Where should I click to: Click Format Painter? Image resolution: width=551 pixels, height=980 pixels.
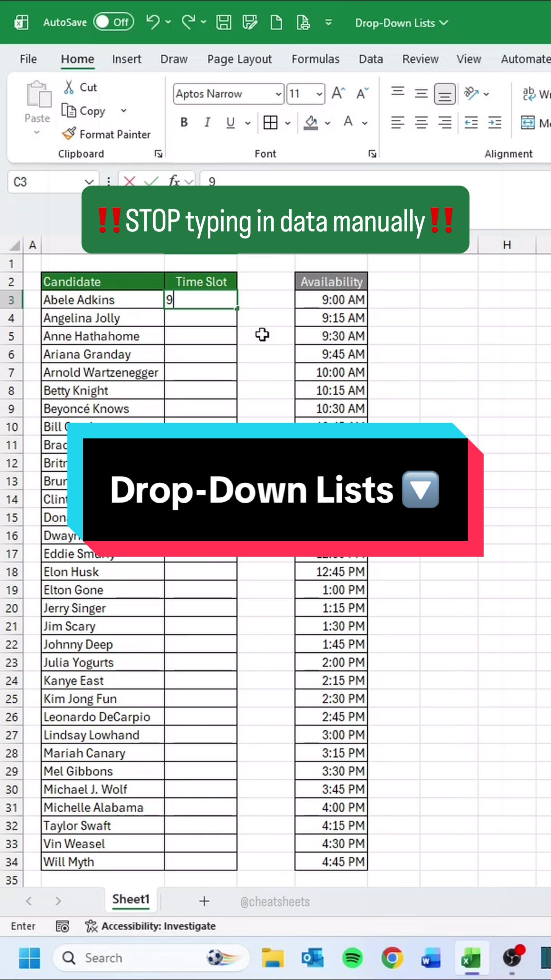(x=106, y=134)
